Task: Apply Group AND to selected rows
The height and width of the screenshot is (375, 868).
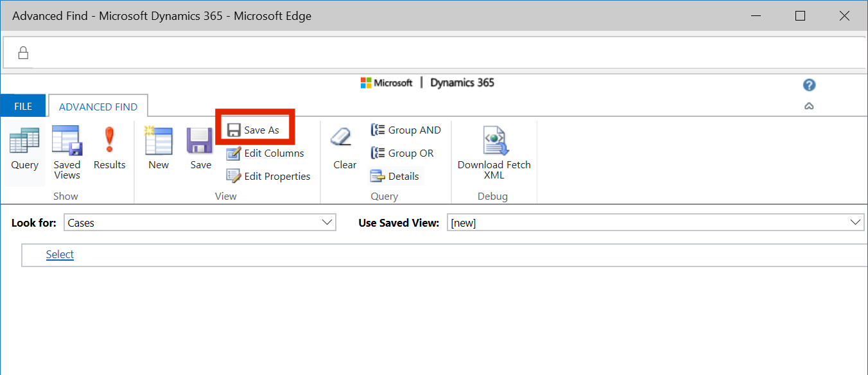Action: (406, 130)
